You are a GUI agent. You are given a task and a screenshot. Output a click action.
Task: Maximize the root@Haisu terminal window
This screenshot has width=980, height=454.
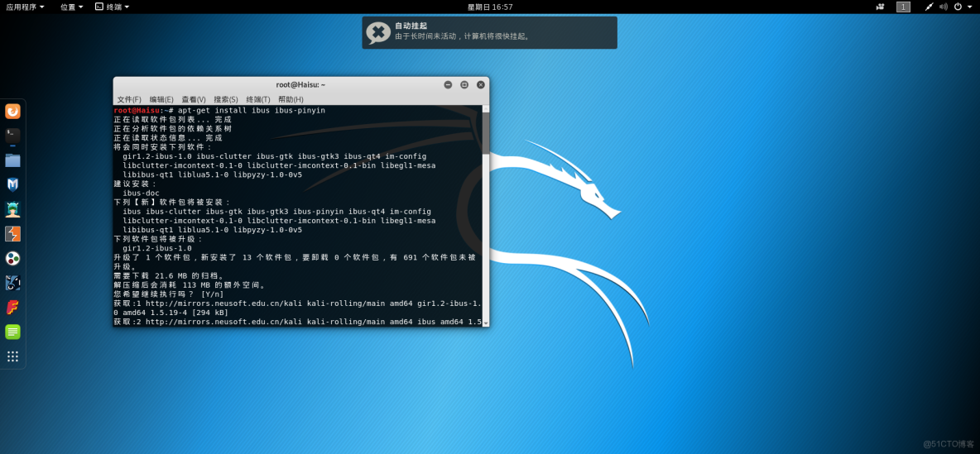tap(464, 85)
